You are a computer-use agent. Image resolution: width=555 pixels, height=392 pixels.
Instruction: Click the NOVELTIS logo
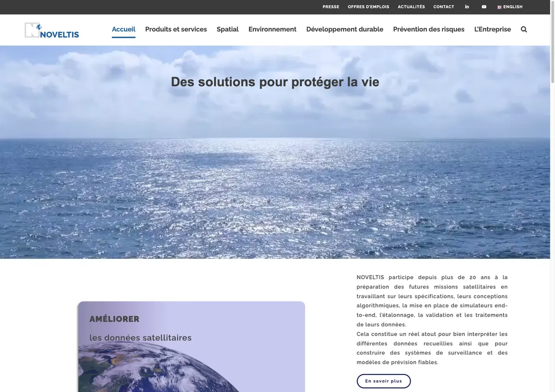click(x=52, y=30)
